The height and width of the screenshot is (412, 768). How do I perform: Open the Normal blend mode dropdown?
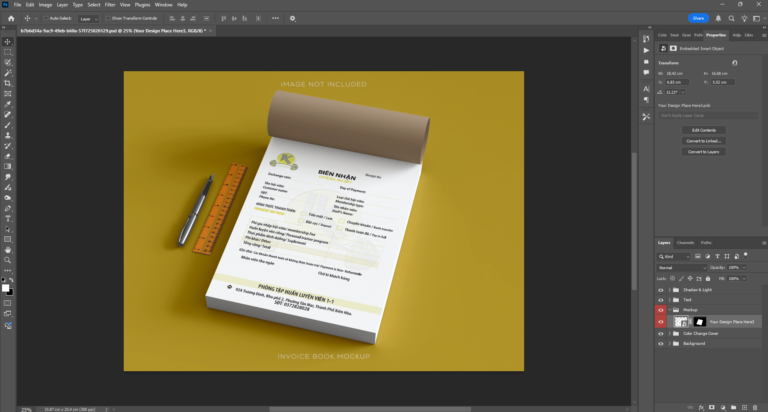click(x=682, y=267)
